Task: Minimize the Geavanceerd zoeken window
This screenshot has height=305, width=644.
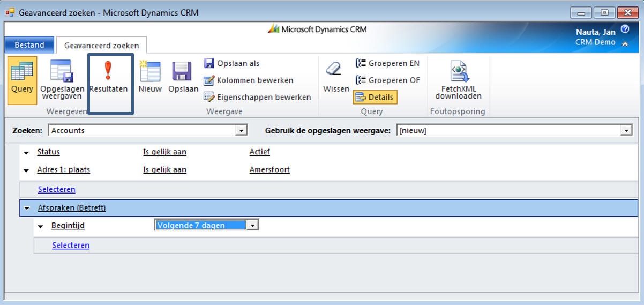Action: (x=581, y=12)
